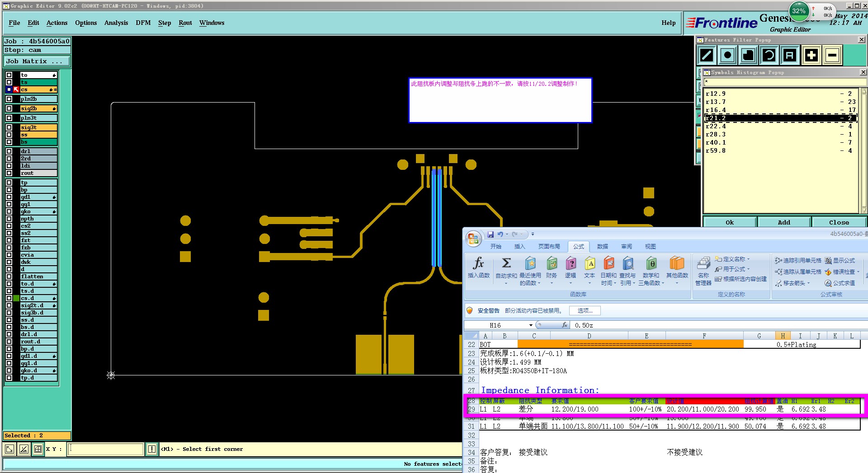Expand the AutoSum (自动求和) dropdown arrow
This screenshot has height=473, width=868.
[x=506, y=283]
